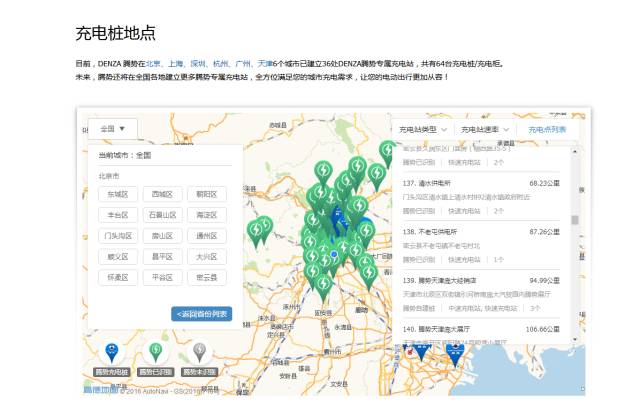The image size is (640, 415).
Task: Click the 94.99公里 distance value
Action: 544,280
